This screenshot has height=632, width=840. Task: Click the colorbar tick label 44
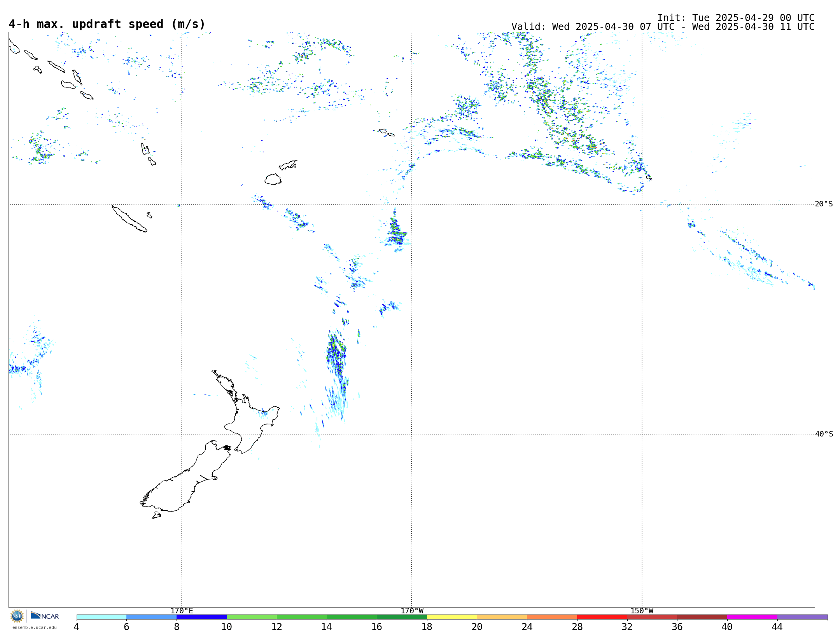pyautogui.click(x=777, y=627)
